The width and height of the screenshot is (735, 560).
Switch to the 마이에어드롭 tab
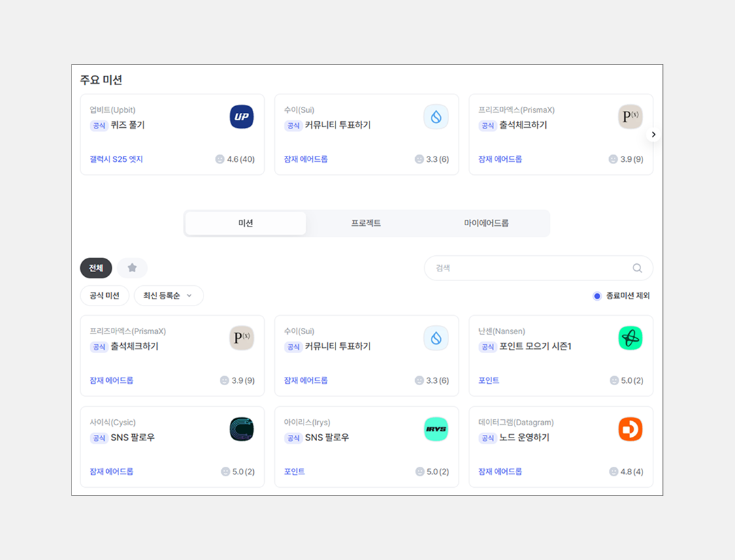[486, 223]
